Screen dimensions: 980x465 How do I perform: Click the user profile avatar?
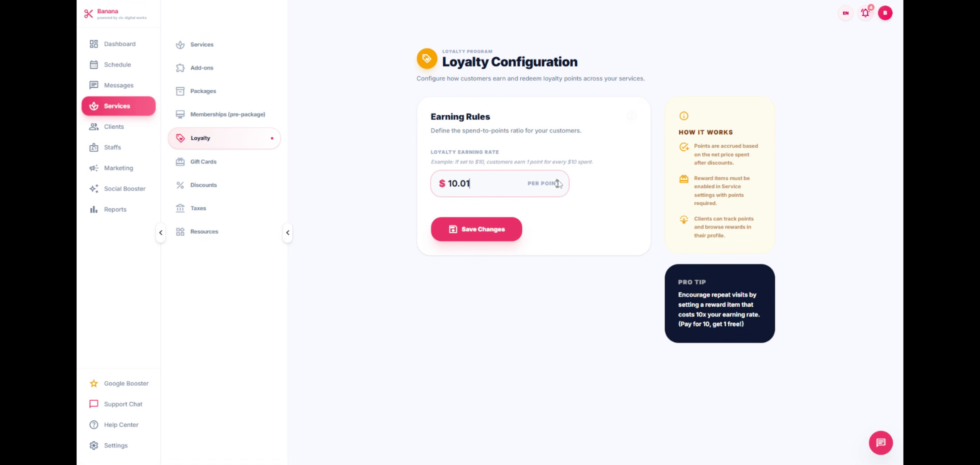click(885, 13)
